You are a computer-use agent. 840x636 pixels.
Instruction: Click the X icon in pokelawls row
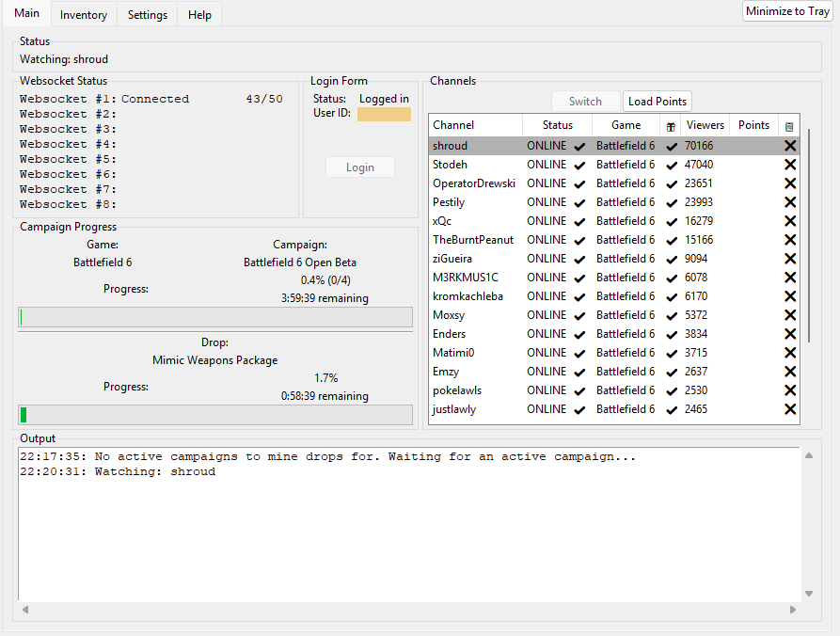click(x=789, y=390)
